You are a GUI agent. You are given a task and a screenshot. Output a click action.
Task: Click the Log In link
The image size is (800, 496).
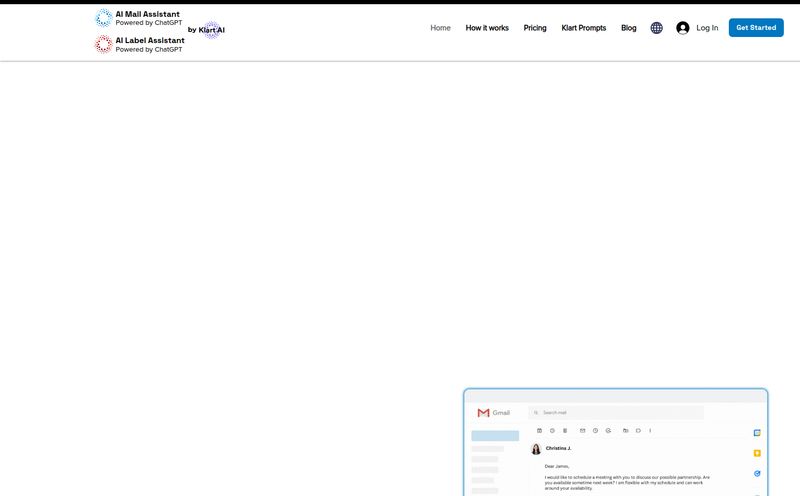tap(707, 28)
